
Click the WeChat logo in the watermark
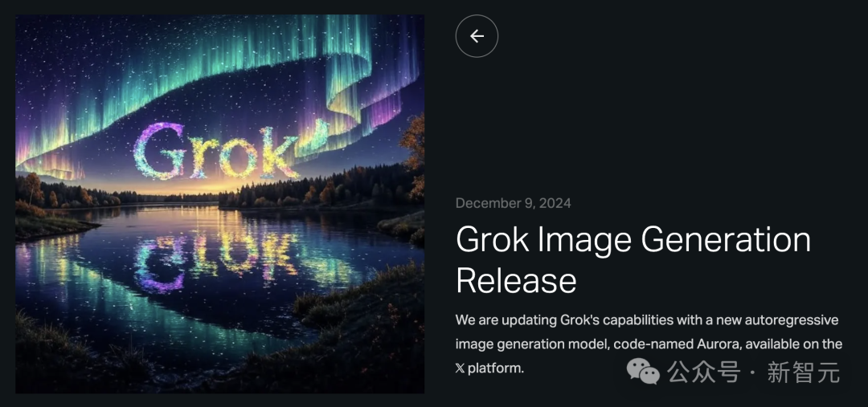click(x=643, y=371)
